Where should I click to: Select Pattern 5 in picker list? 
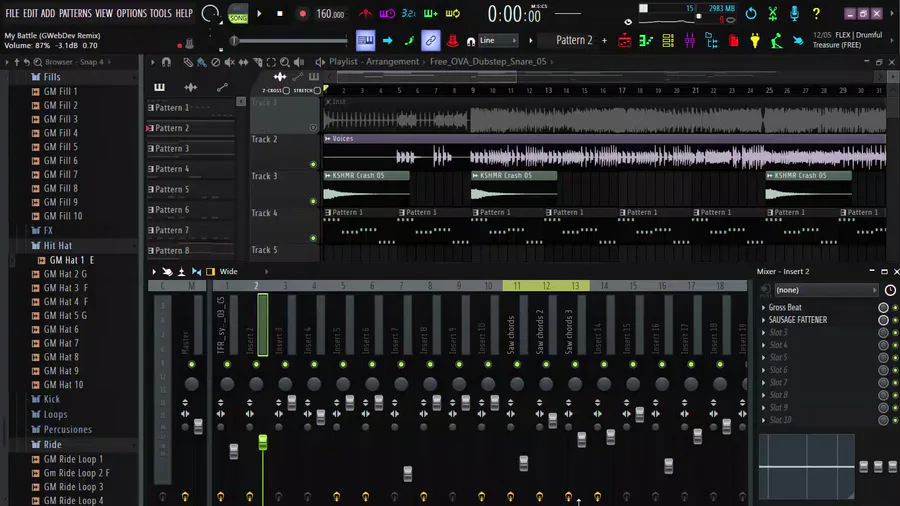click(191, 189)
